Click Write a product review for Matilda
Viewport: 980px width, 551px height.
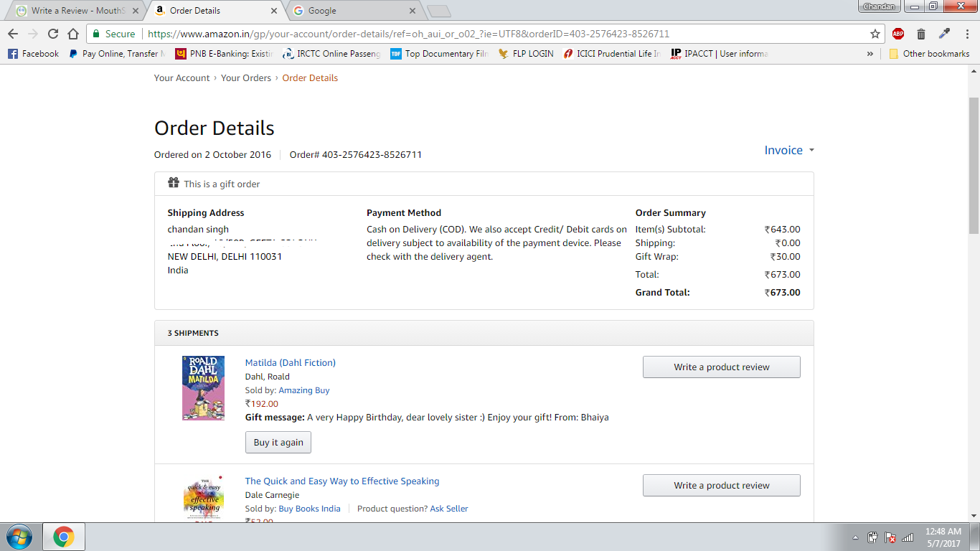pyautogui.click(x=721, y=367)
